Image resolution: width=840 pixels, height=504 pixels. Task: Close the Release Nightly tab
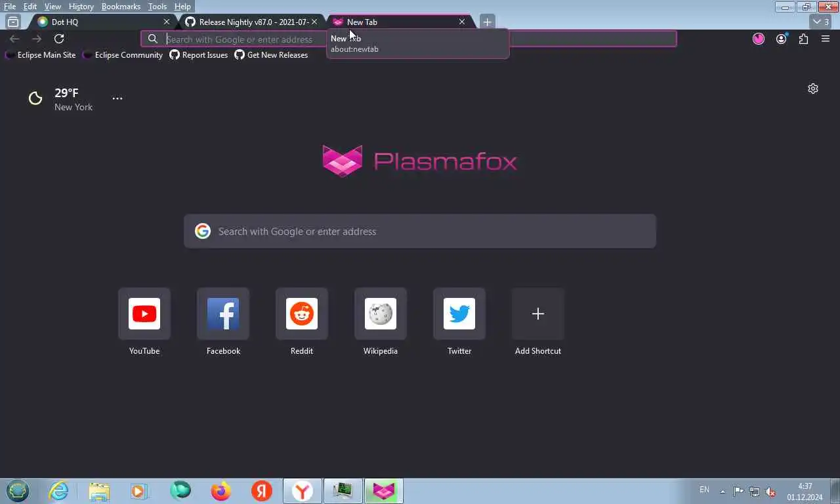pos(314,22)
